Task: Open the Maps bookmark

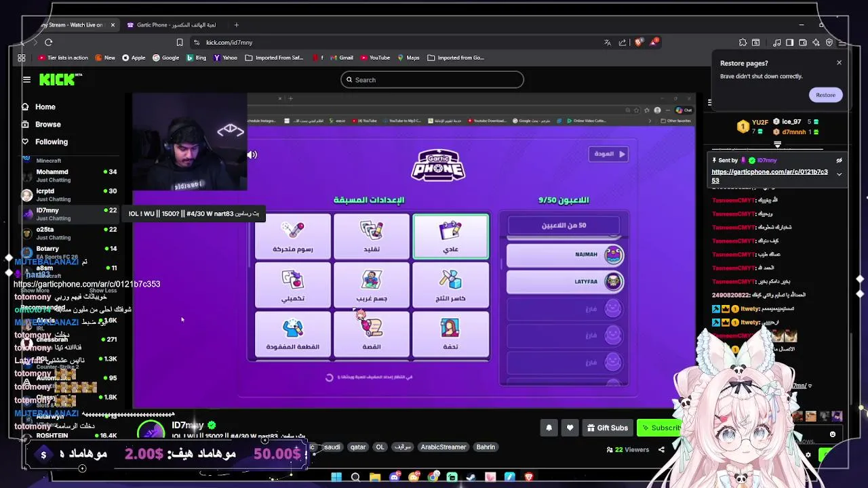Action: point(408,58)
